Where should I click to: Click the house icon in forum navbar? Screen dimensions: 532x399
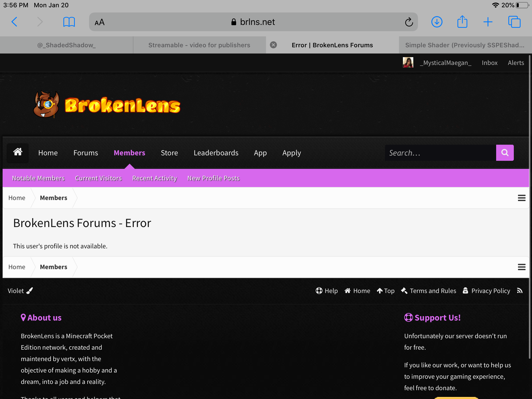pyautogui.click(x=18, y=152)
